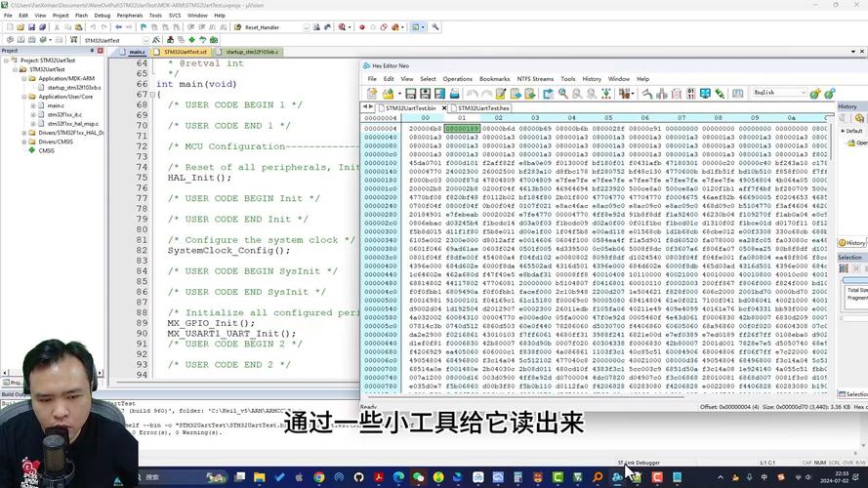Click the Find magnifier icon in Hex Editor Neo
This screenshot has width=868, height=488.
pos(563,94)
